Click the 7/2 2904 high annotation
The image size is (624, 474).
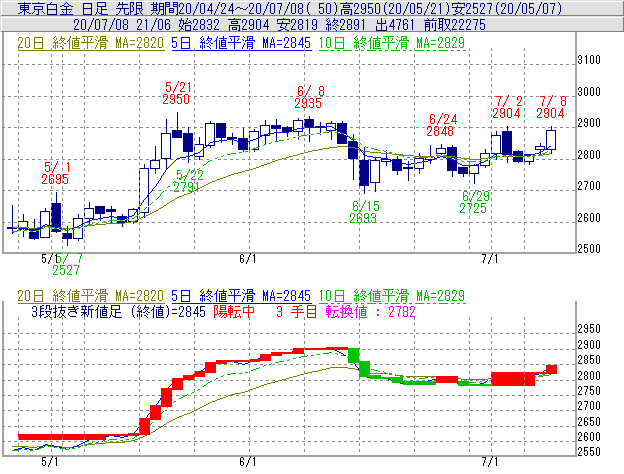point(507,107)
